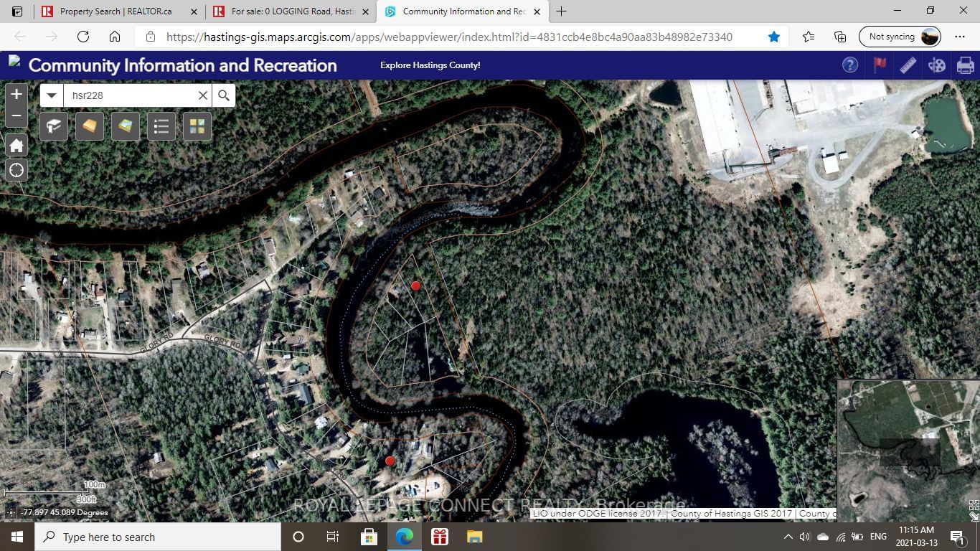
Task: Zoom in on the map
Action: tap(16, 94)
